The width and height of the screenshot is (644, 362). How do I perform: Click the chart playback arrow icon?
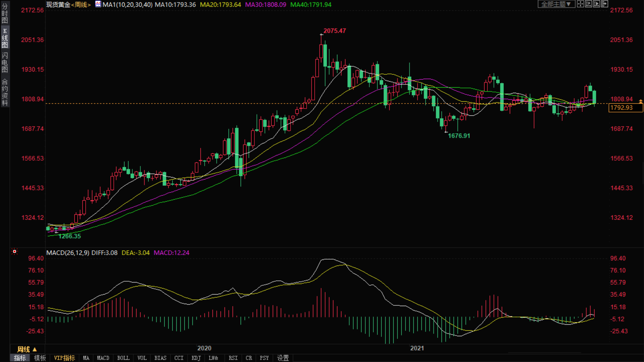[597, 4]
